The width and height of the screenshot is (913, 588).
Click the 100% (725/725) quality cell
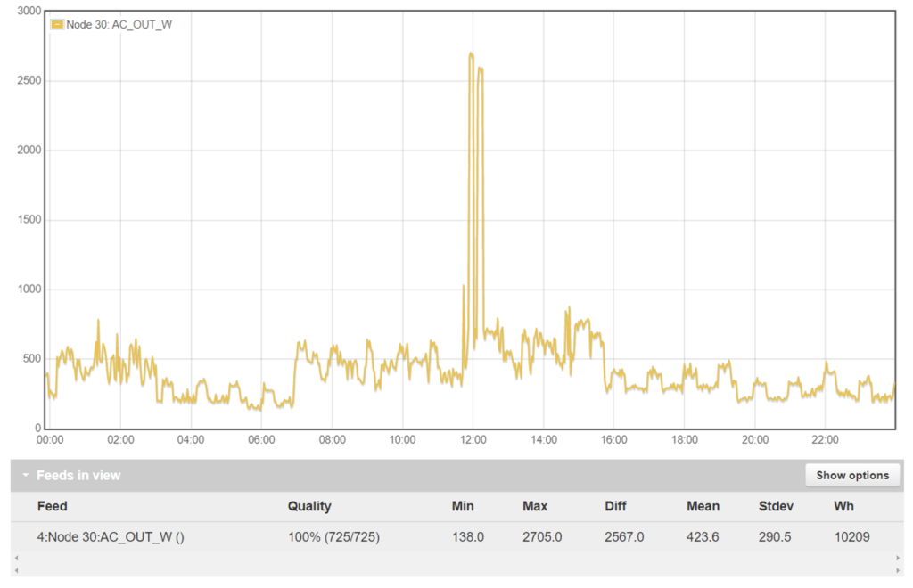(333, 536)
